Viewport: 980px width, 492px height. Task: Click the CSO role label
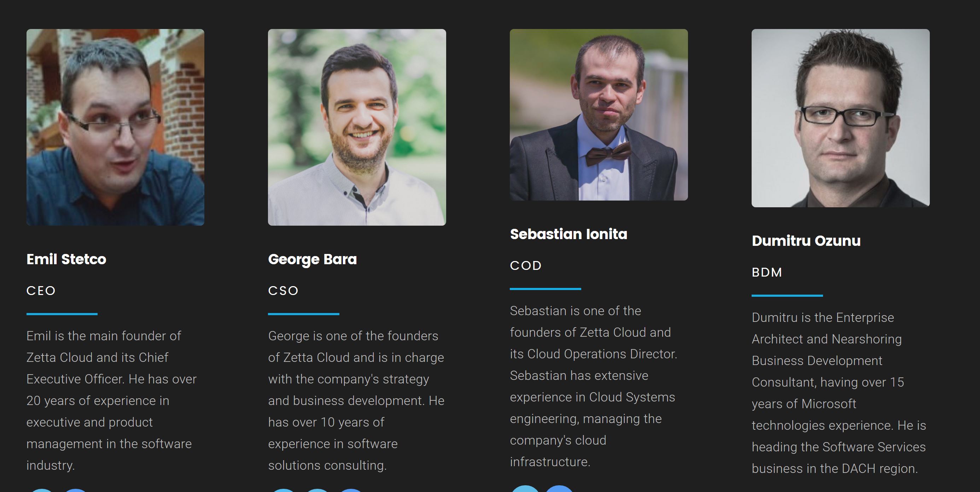click(284, 291)
